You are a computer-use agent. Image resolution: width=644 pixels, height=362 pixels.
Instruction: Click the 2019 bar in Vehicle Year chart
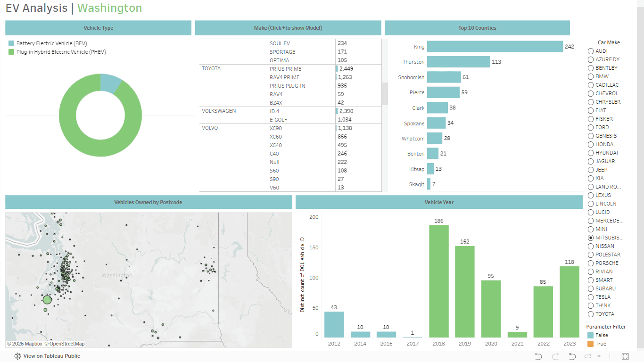point(465,292)
